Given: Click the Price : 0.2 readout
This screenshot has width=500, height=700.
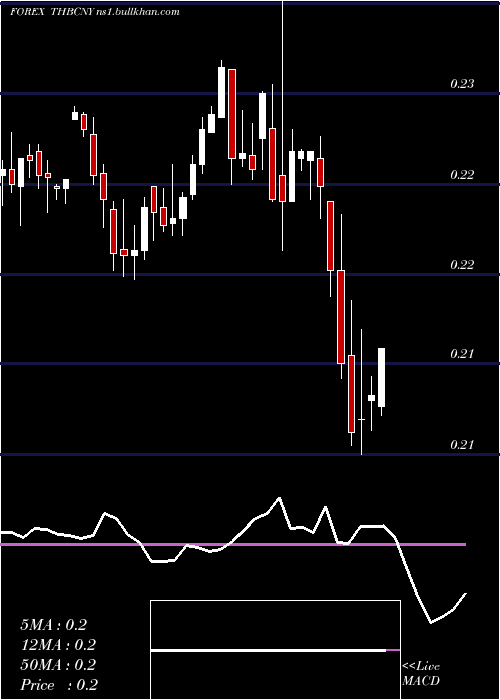Looking at the screenshot, I should tap(59, 685).
